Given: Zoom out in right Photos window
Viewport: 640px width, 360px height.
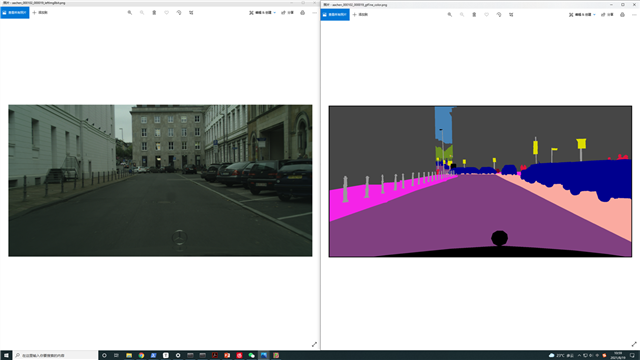Looking at the screenshot, I should pyautogui.click(x=462, y=14).
